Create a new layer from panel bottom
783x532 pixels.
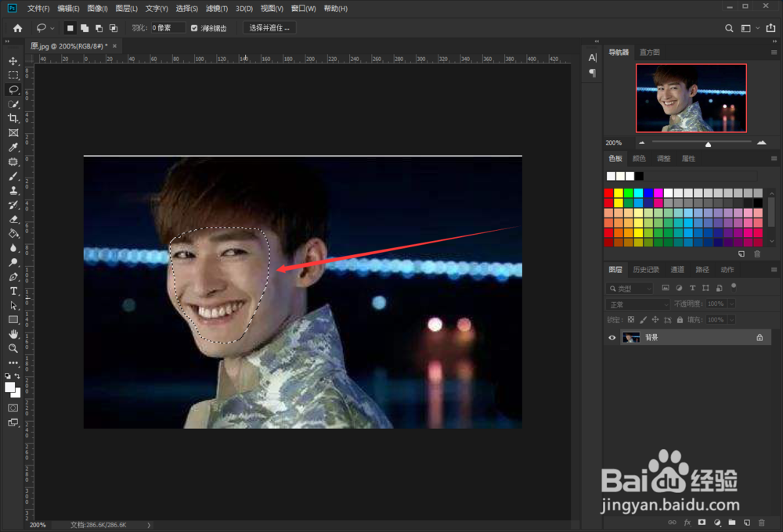(747, 523)
